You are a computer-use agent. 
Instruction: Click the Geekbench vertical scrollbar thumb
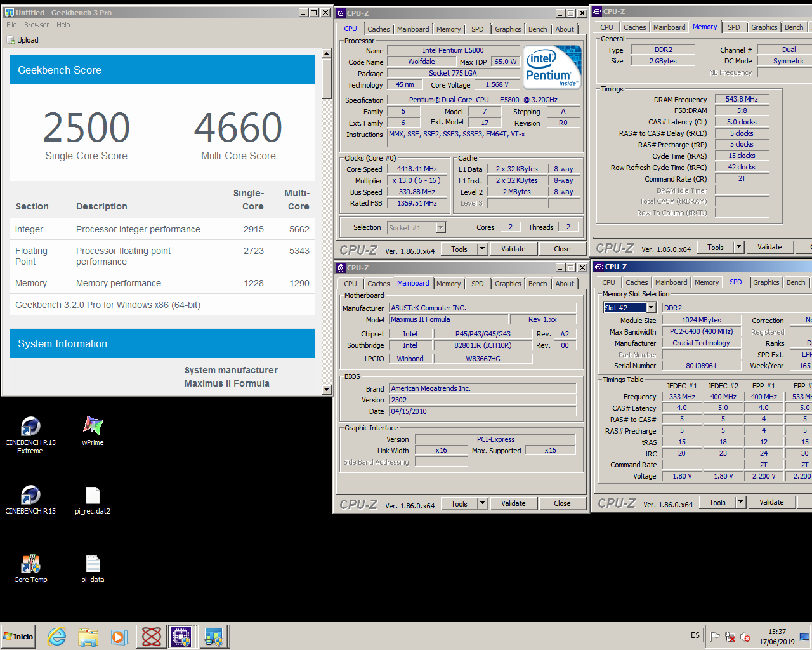click(327, 79)
